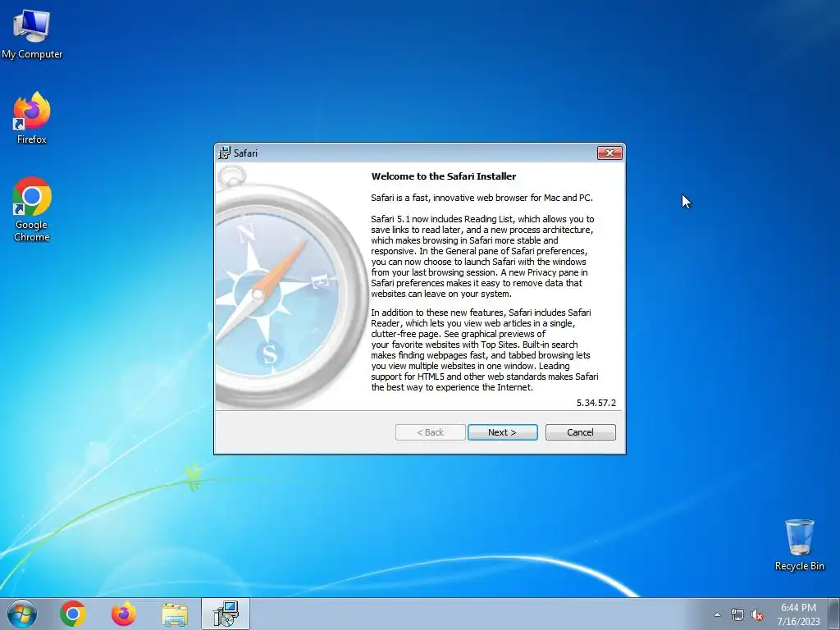The image size is (840, 630).
Task: Click the disabled < Back button
Action: point(430,432)
